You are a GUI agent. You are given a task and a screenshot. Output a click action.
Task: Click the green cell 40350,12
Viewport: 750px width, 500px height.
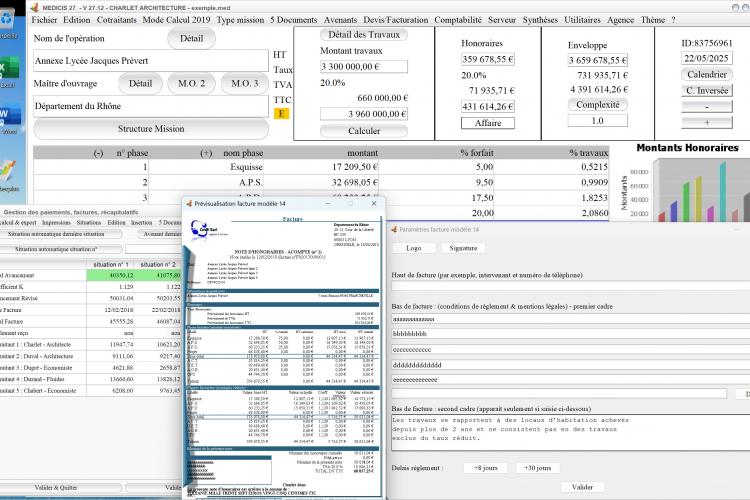(x=110, y=275)
